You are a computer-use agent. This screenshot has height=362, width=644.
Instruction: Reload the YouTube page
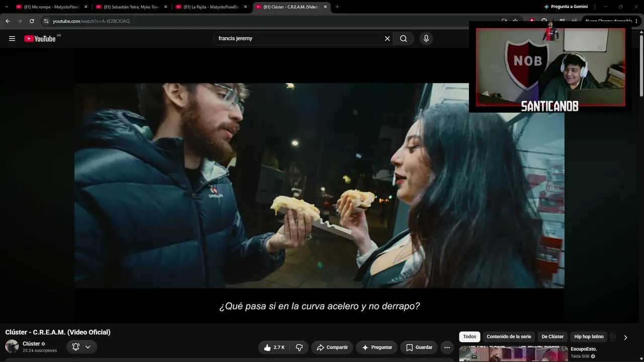click(32, 21)
